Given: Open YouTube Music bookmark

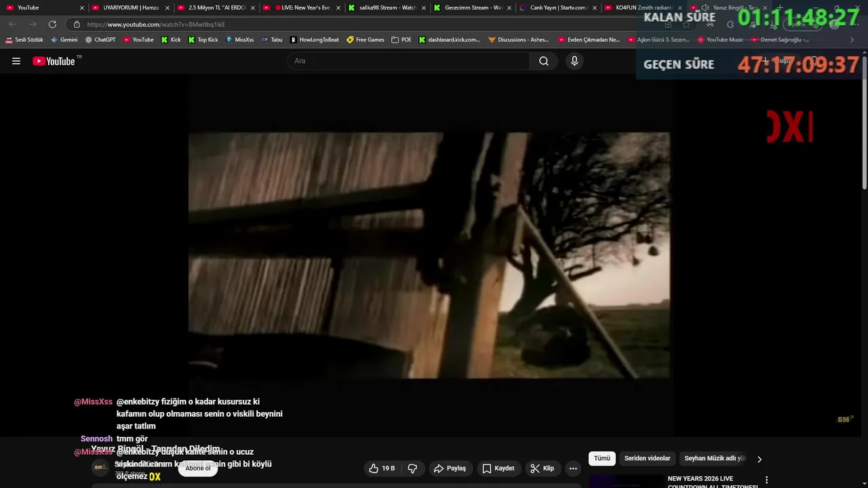Looking at the screenshot, I should click(x=720, y=40).
